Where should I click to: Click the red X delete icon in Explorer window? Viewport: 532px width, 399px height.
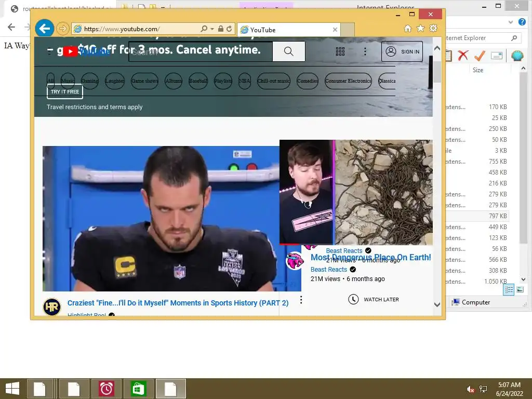[463, 55]
